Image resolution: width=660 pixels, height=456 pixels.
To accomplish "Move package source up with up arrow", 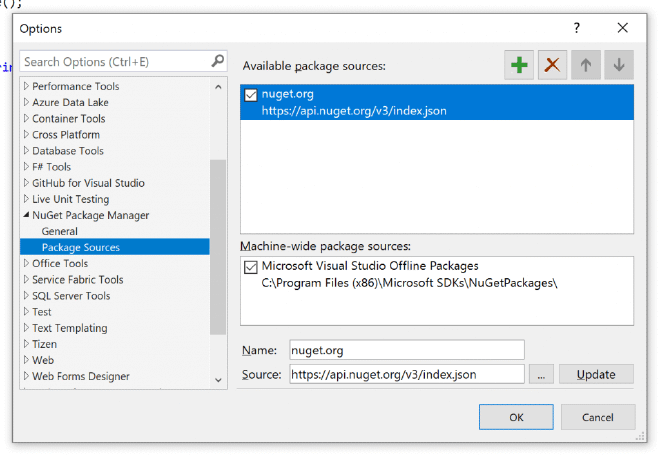I will point(585,65).
